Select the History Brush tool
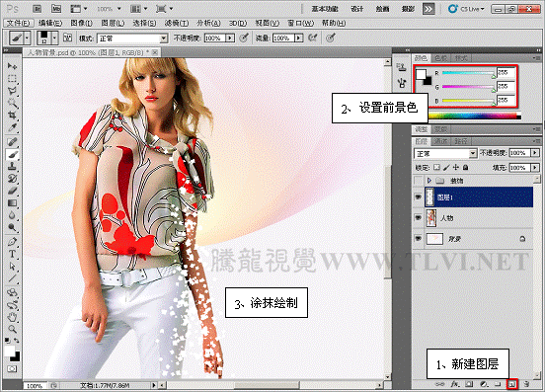Viewport: 545px width, 392px height. 12,179
